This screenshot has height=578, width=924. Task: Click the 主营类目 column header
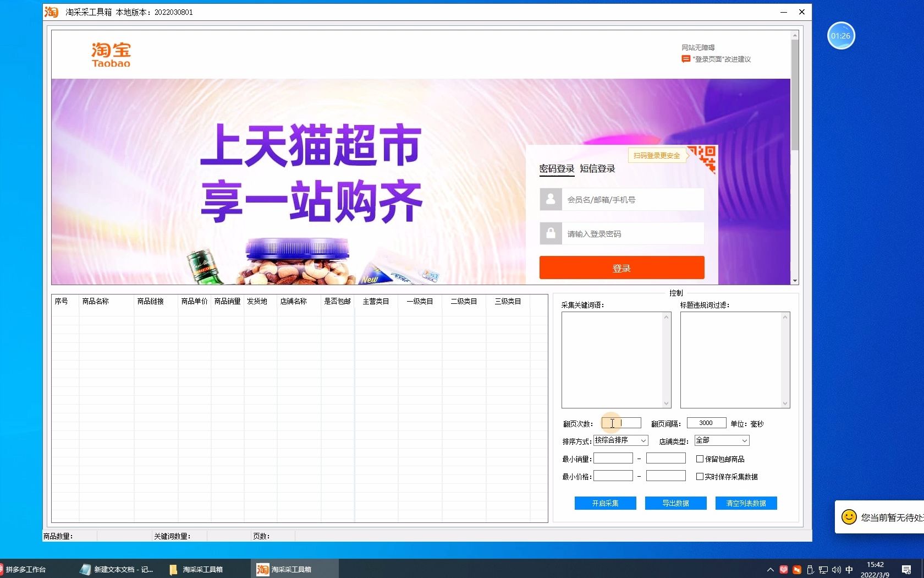376,301
